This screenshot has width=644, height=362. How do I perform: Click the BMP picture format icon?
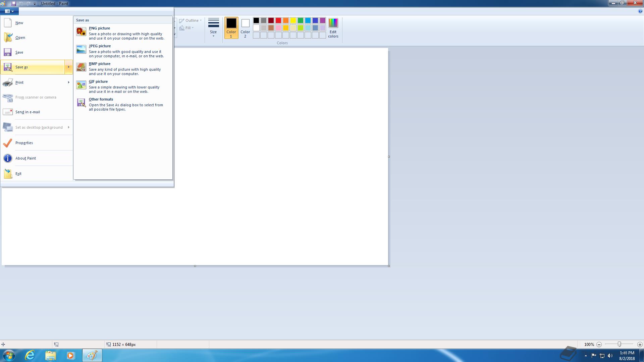pos(81,67)
